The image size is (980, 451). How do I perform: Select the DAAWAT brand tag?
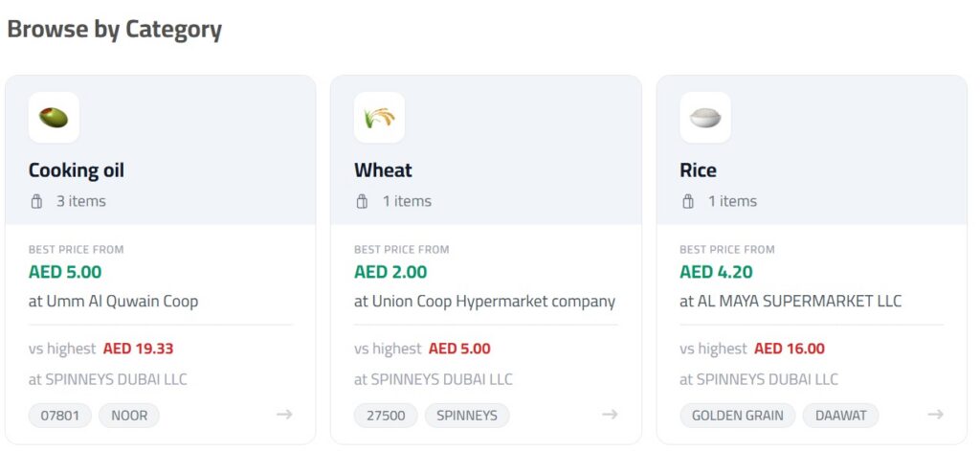tap(840, 416)
